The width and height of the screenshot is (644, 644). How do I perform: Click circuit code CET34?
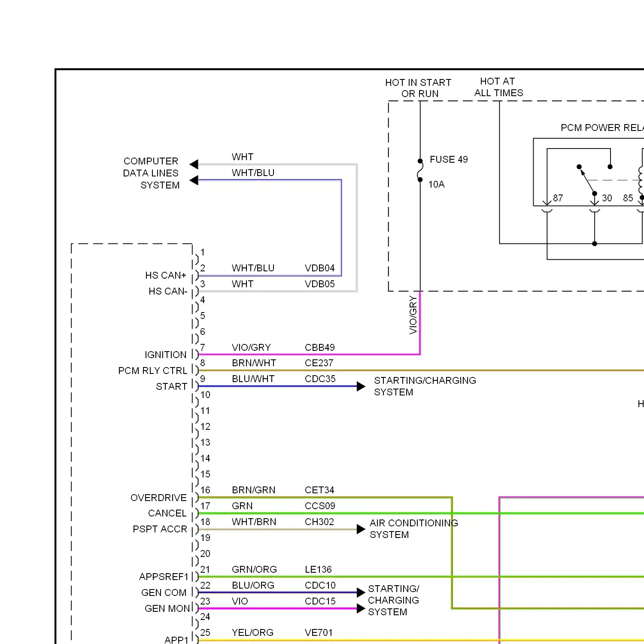[x=319, y=490]
